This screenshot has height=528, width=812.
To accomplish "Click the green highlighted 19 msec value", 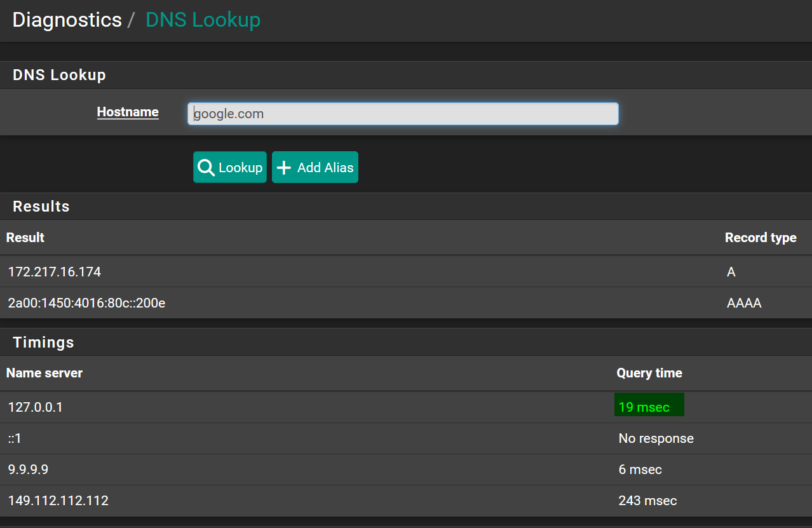I will click(x=644, y=407).
